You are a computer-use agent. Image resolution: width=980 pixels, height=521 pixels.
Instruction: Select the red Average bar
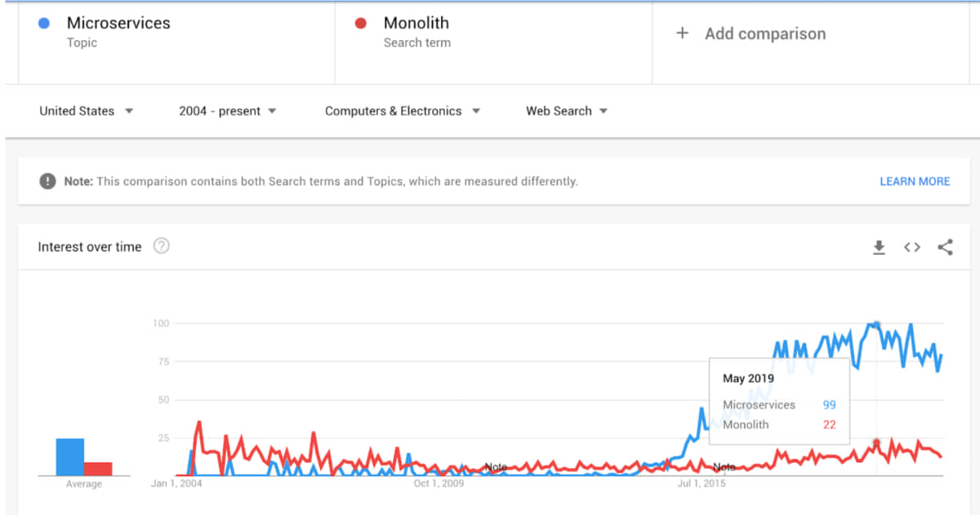(98, 469)
